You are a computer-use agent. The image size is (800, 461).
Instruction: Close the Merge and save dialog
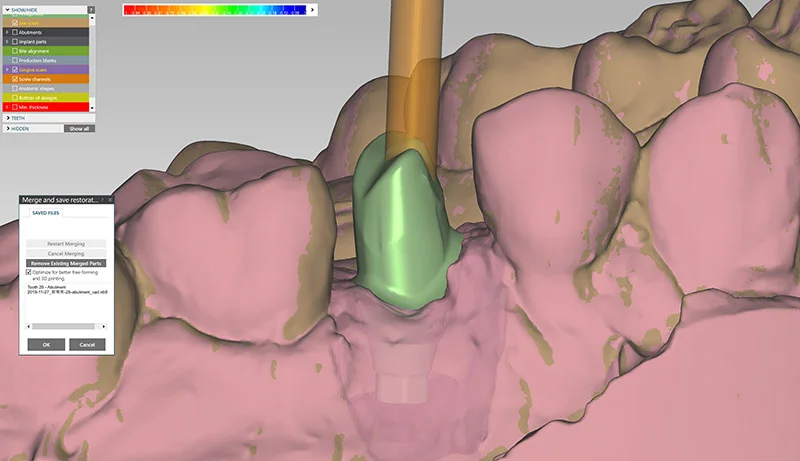110,200
